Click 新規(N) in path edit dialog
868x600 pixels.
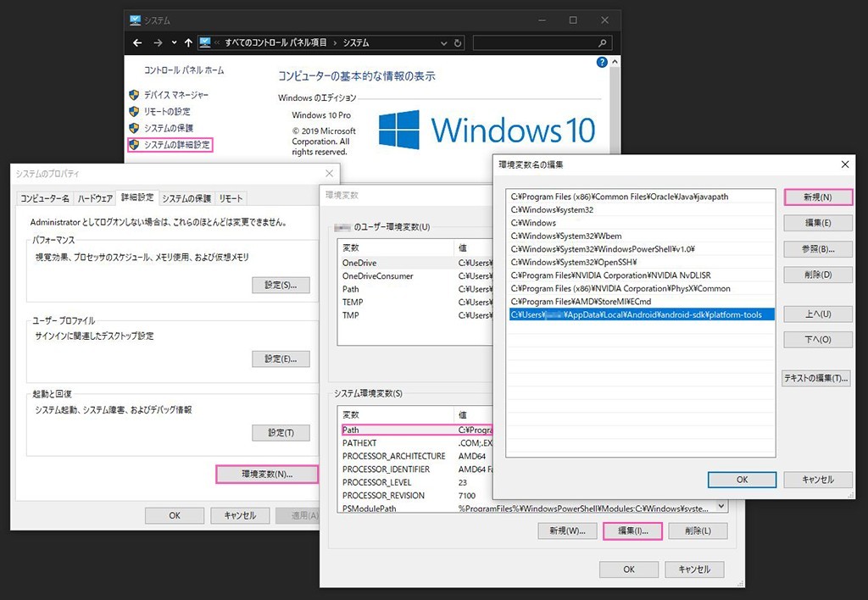coord(818,197)
